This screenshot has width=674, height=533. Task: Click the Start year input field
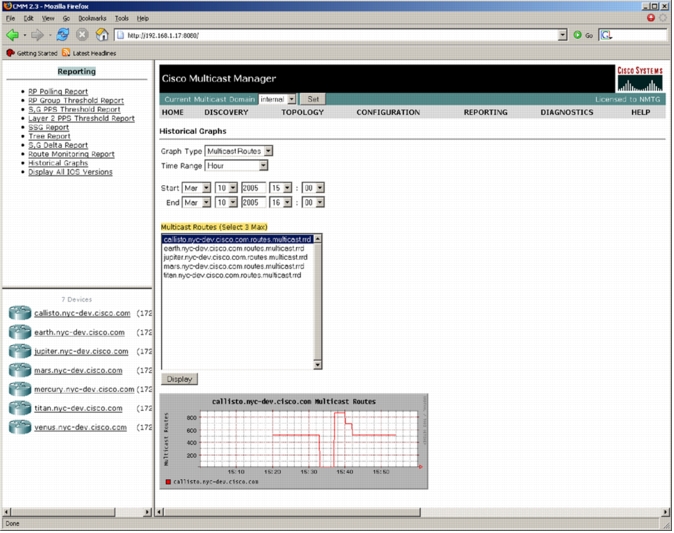(253, 188)
